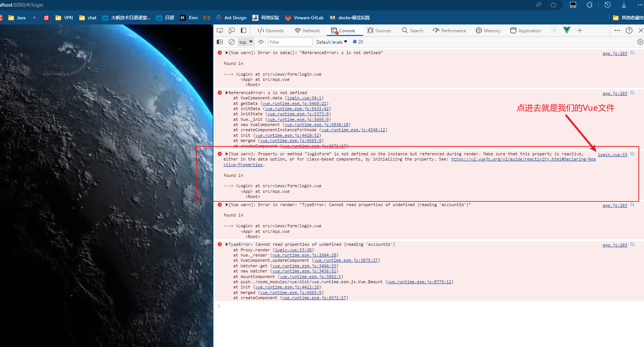Open the Vue devtools tab icon
Screen dimensions: 644x347
tap(567, 30)
